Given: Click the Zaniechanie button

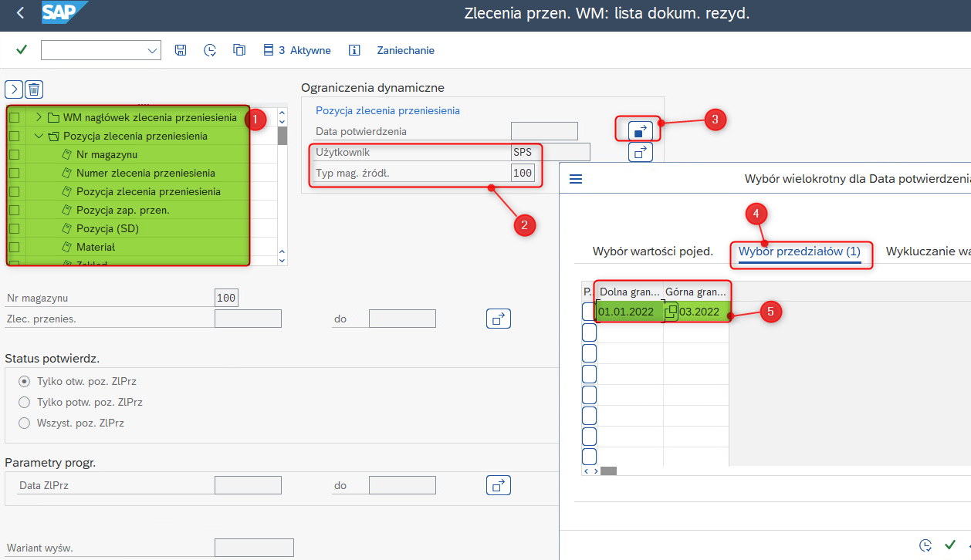Looking at the screenshot, I should (405, 50).
